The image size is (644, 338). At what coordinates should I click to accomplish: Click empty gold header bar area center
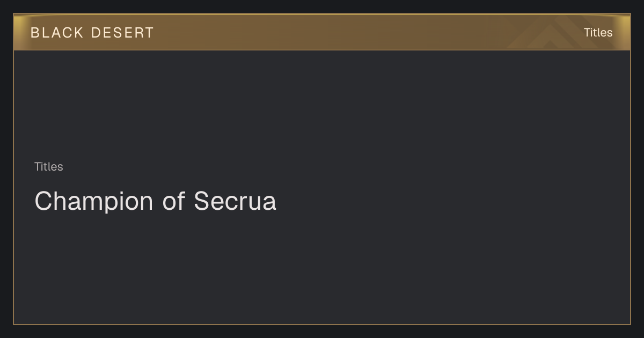tap(322, 32)
